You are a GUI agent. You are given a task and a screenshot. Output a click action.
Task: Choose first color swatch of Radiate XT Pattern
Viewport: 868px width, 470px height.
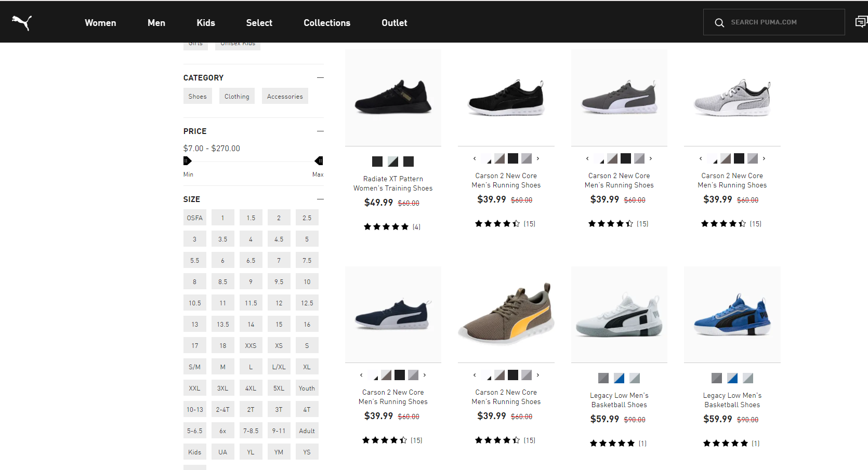377,162
